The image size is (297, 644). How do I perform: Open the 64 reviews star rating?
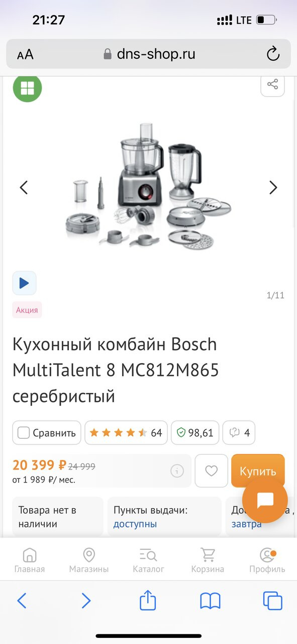pyautogui.click(x=126, y=433)
